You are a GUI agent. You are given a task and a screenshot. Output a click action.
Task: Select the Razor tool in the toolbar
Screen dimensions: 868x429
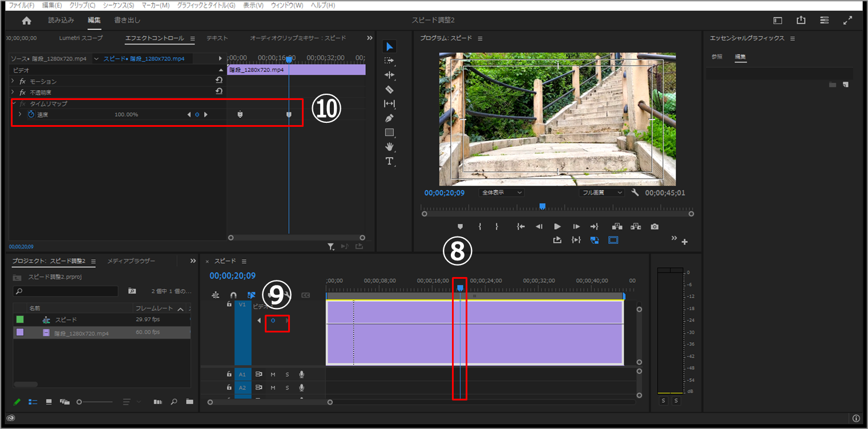click(389, 89)
